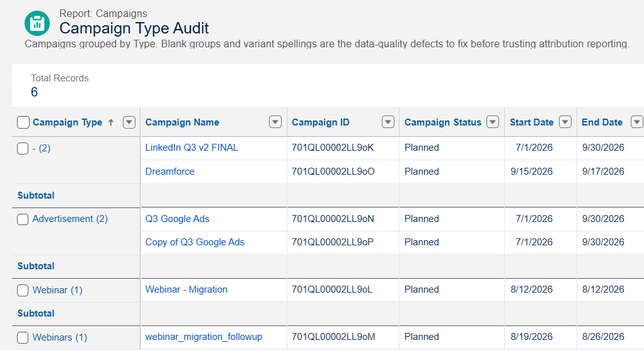Open the LinkedIn Q3 v2 FINAL campaign
Screen dimensions: 644x350
192,148
